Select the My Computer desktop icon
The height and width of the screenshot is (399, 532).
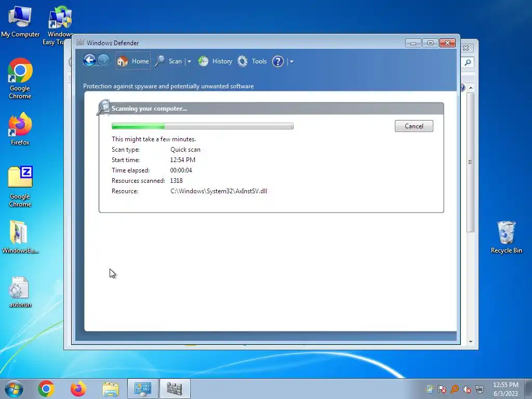(20, 22)
